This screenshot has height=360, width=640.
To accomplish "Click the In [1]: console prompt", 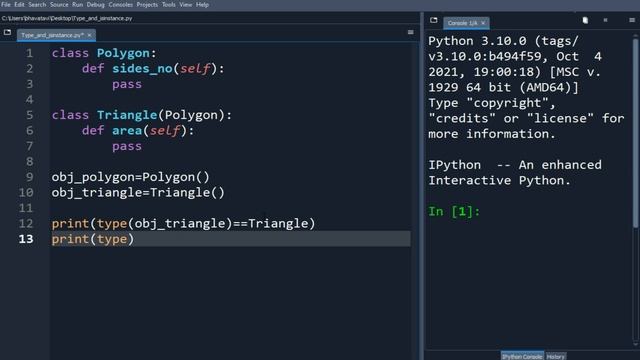I will [454, 211].
